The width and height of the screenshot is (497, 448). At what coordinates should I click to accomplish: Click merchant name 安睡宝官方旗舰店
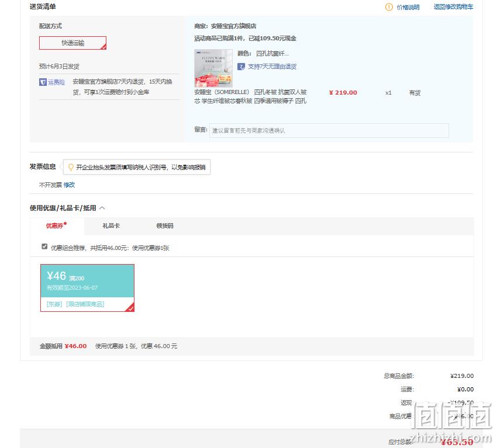[234, 26]
